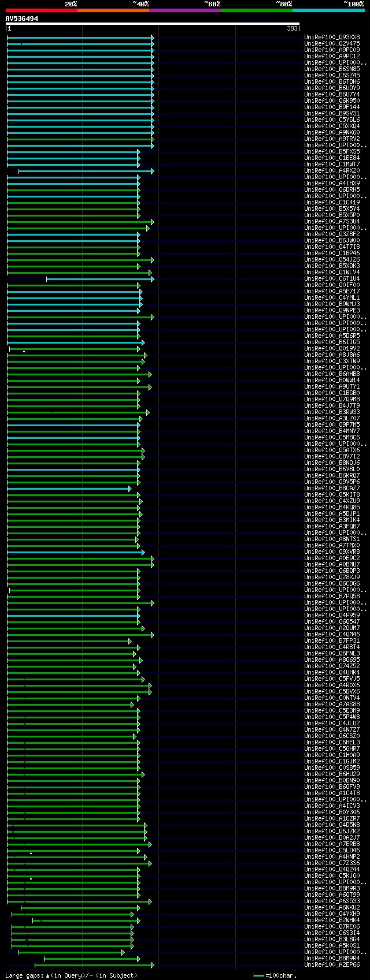Viewport: 370px width, 980px height.
Task: Select the UniRef100_C5FVJ5 label
Action: click(x=332, y=679)
